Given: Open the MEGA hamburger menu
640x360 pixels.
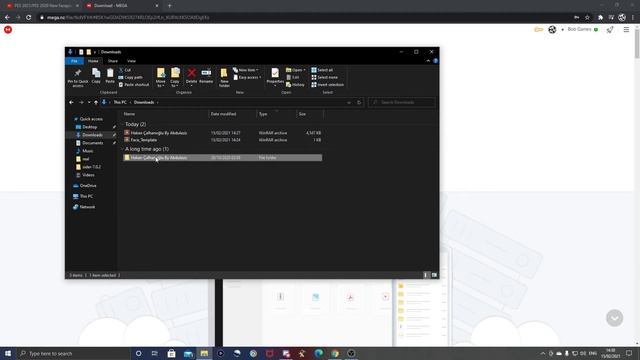Looking at the screenshot, I should 626,29.
